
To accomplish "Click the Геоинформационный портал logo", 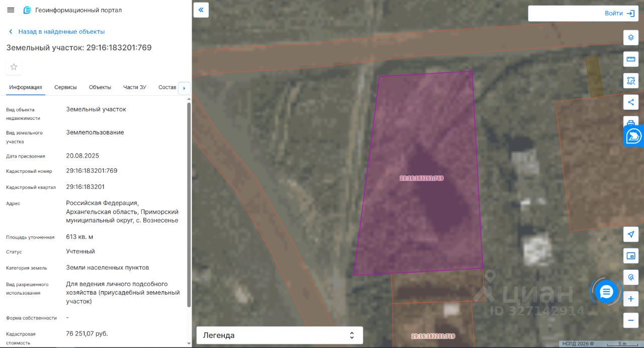I will 27,10.
